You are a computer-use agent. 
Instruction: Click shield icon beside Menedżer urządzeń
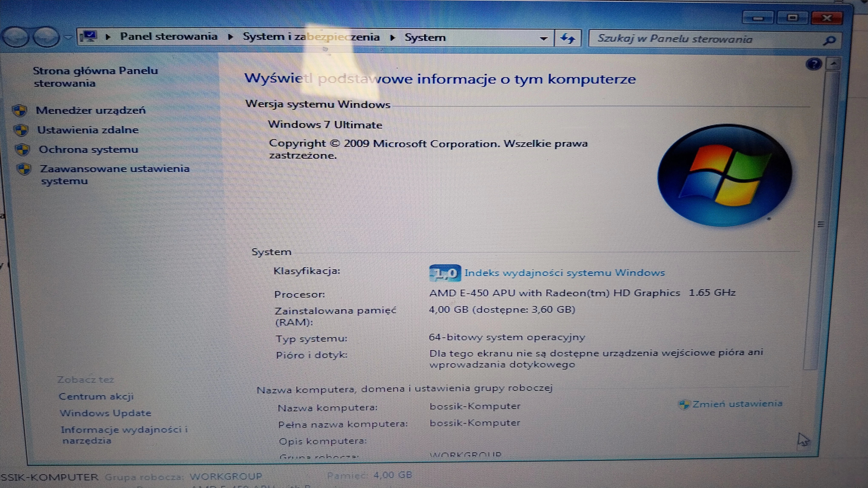pyautogui.click(x=20, y=110)
